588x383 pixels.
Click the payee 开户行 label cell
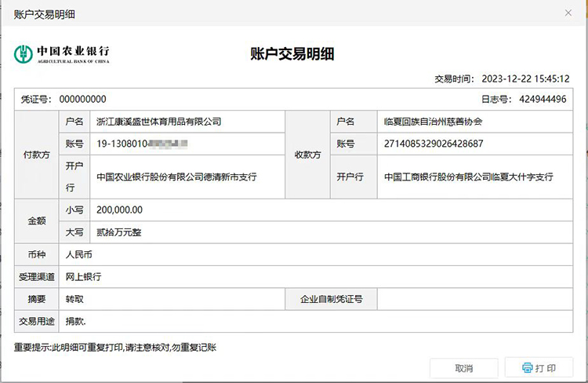click(354, 177)
